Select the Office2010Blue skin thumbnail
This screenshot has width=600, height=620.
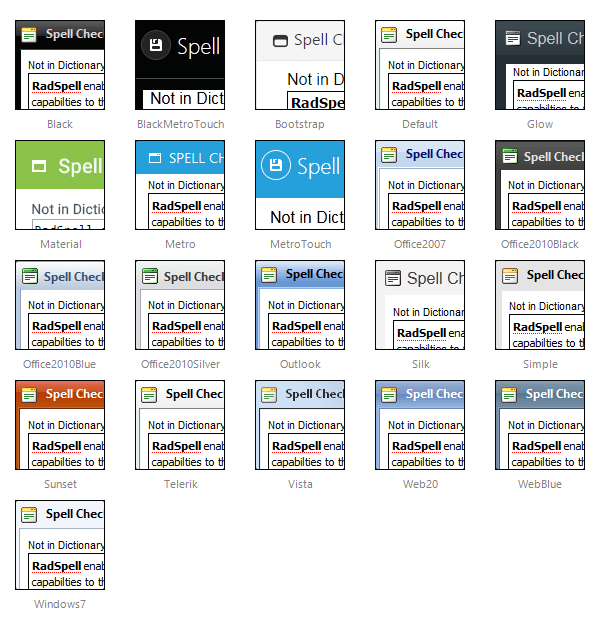pyautogui.click(x=60, y=305)
